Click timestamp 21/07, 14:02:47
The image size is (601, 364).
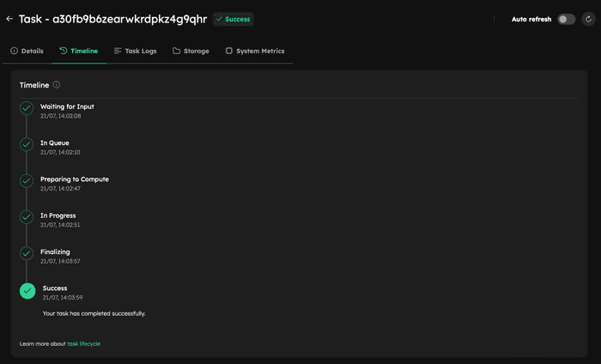pos(61,189)
